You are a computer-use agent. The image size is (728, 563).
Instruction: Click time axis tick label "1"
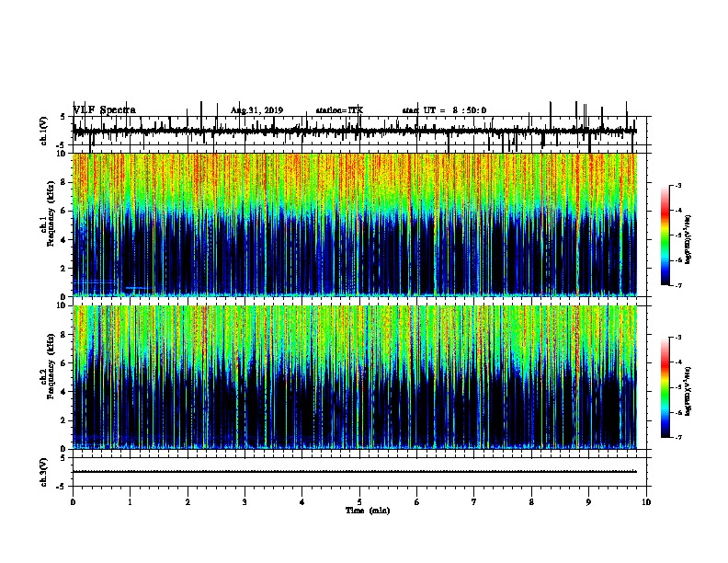tap(130, 502)
